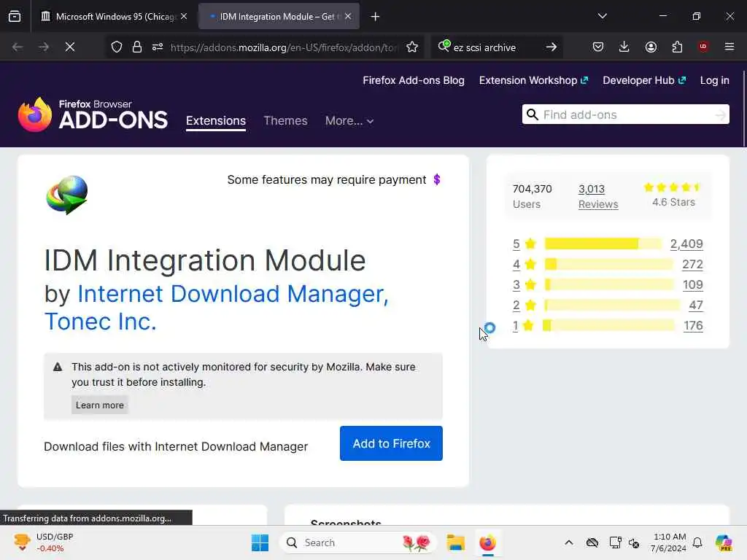Image resolution: width=747 pixels, height=560 pixels.
Task: Click the purple dollar payment icon
Action: (x=437, y=179)
